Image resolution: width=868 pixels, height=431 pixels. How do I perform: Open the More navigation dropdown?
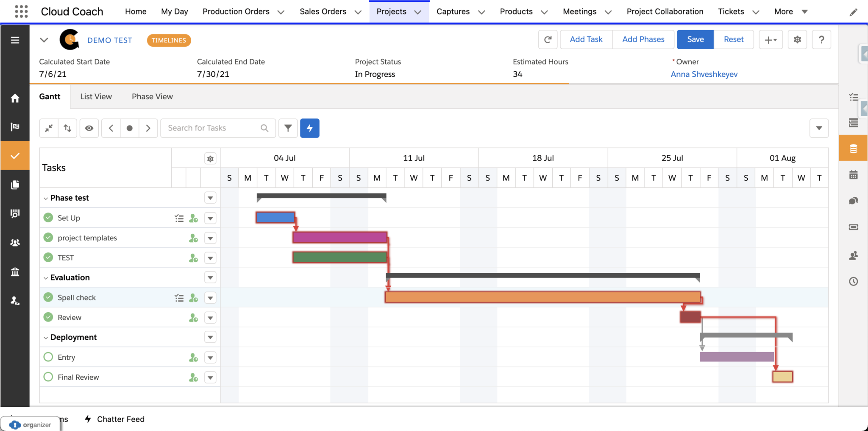tap(791, 11)
